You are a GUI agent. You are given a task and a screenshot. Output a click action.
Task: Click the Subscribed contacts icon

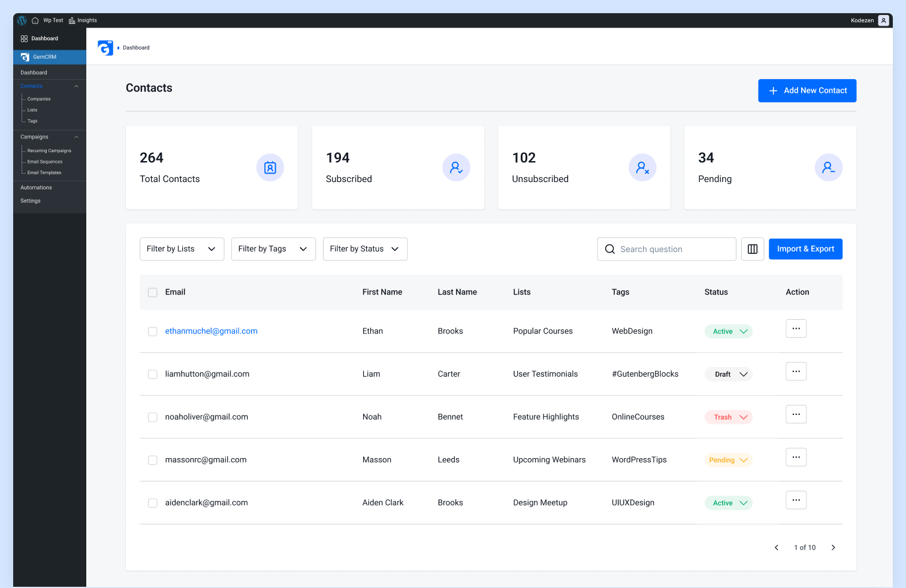tap(457, 168)
